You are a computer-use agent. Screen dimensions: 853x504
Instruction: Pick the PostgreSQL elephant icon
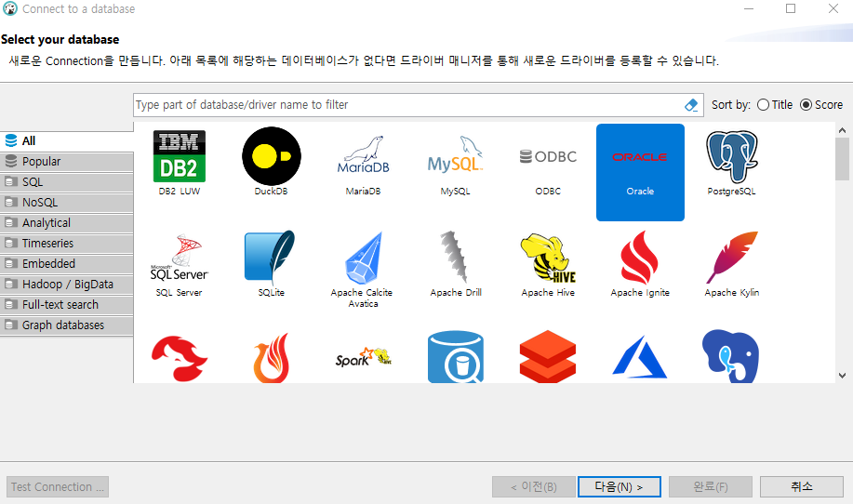[x=732, y=156]
